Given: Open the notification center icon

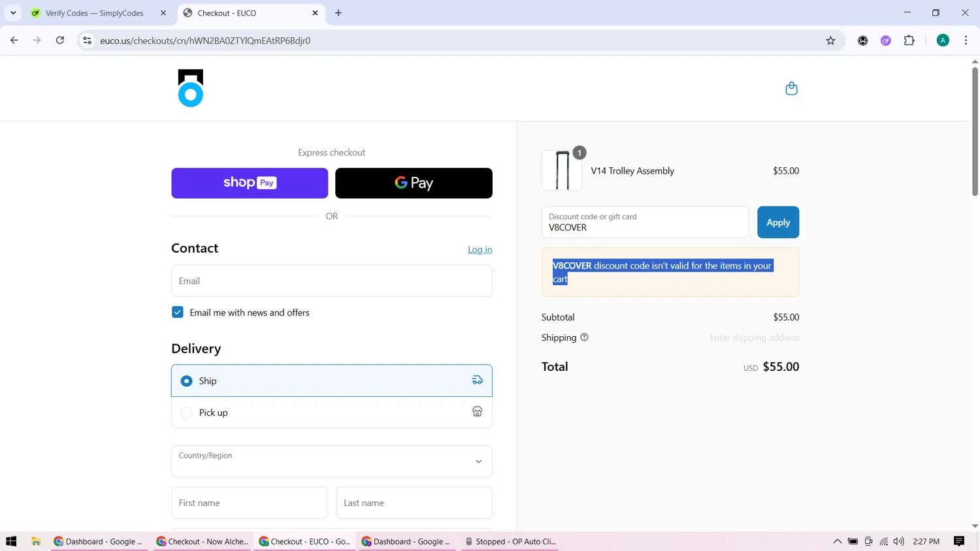Looking at the screenshot, I should coord(959,541).
